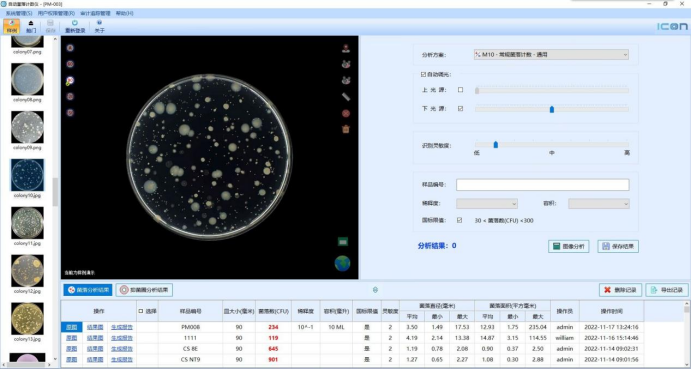
Task: Select the ruler measurement tool icon
Action: pos(346,97)
